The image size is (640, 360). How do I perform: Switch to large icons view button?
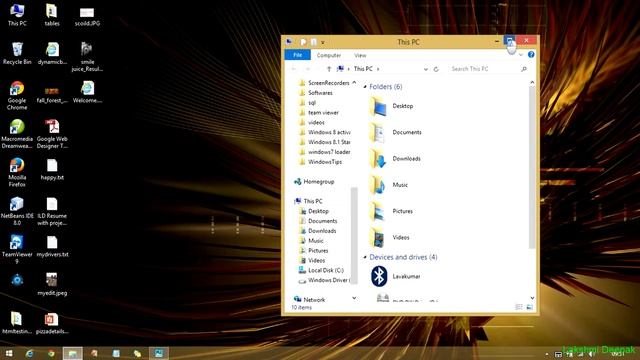click(x=529, y=307)
